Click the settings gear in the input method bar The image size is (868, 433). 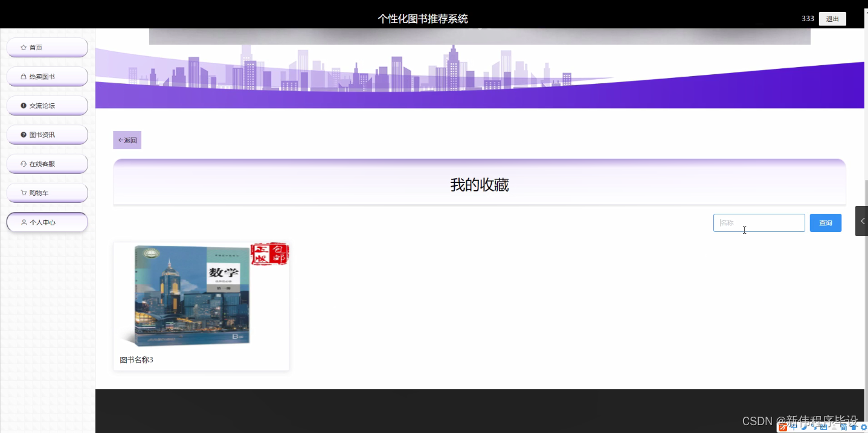point(863,428)
